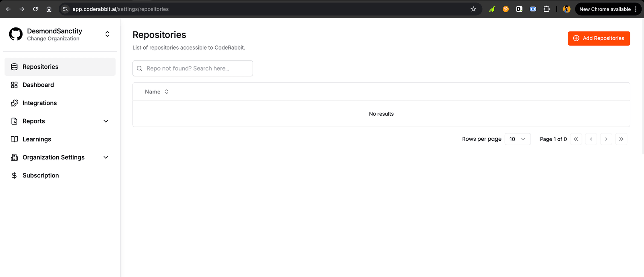Click the Learnings book icon
This screenshot has height=277, width=644.
point(14,140)
